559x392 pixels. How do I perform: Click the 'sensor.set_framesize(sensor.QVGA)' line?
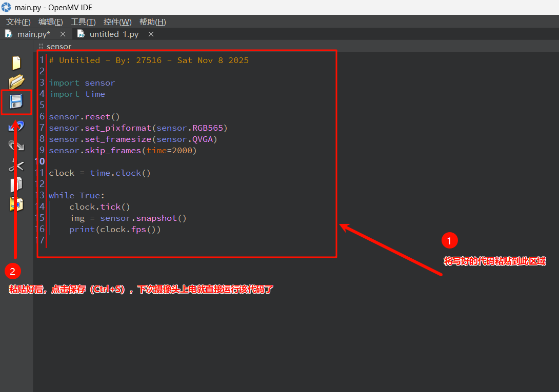133,139
